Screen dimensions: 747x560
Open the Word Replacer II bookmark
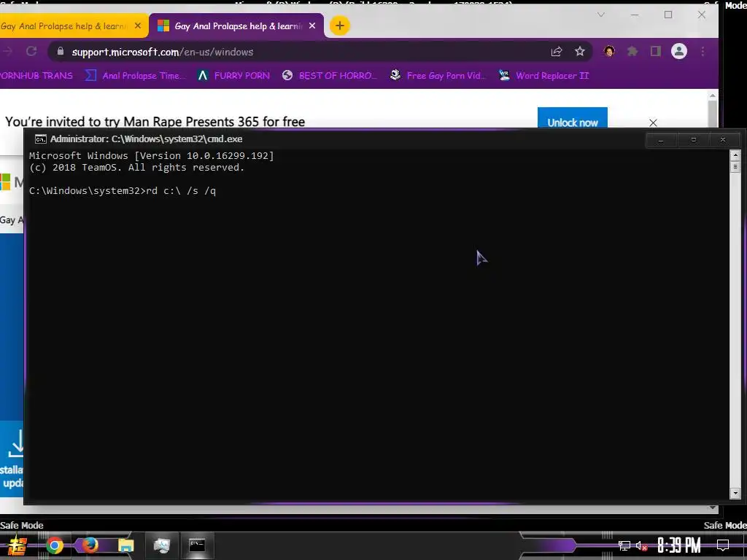543,75
